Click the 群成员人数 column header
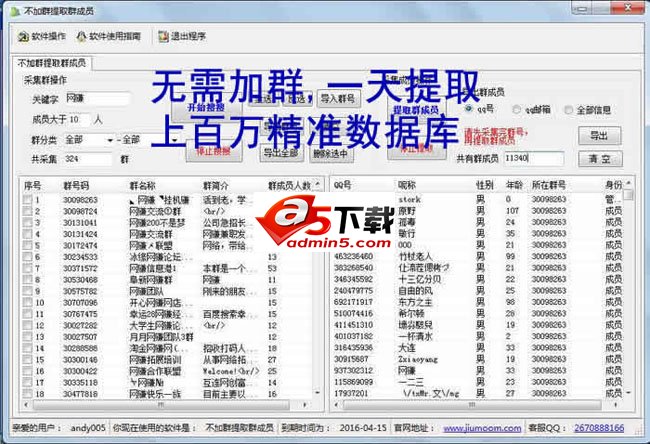Image resolution: width=650 pixels, height=444 pixels. click(x=289, y=186)
